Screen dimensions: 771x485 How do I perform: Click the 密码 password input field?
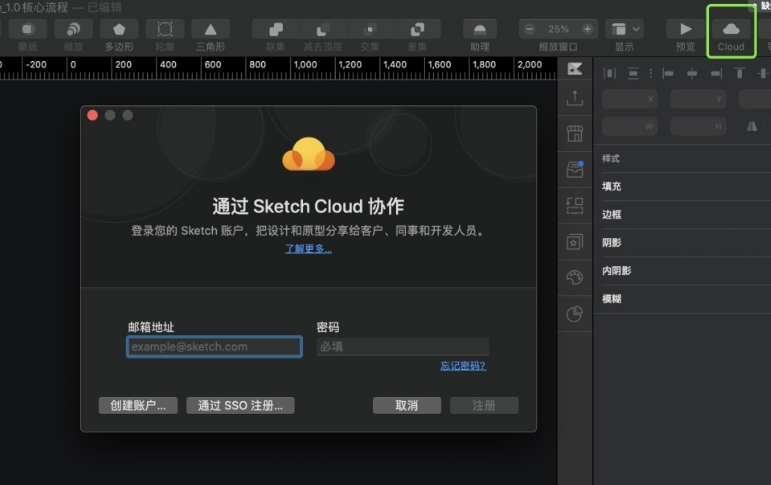403,347
